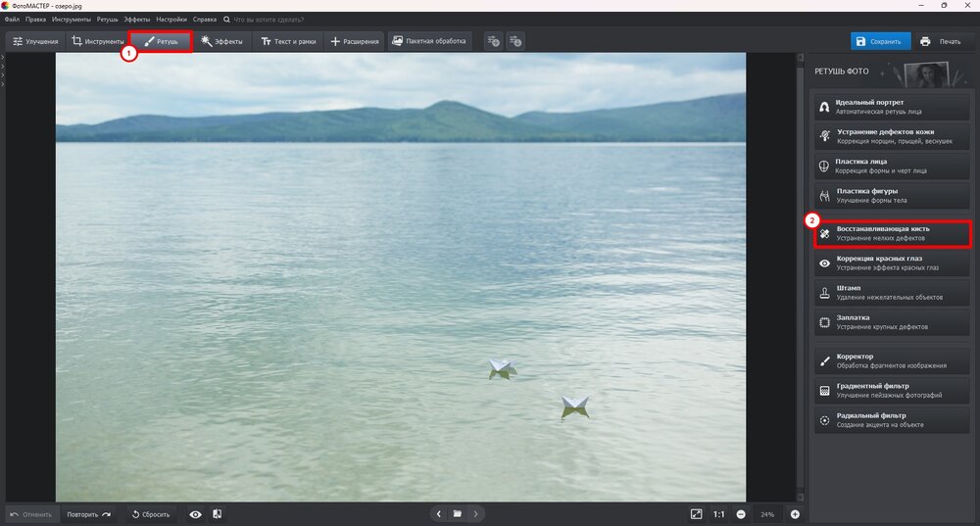Viewport: 980px width, 526px height.
Task: Select the Штамп clone stamp tool
Action: coord(892,292)
